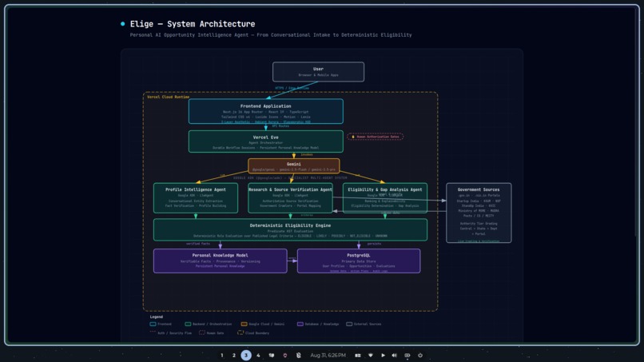Click the Human Gate legend swatch
Viewport: 644px width, 362px height.
(201, 332)
